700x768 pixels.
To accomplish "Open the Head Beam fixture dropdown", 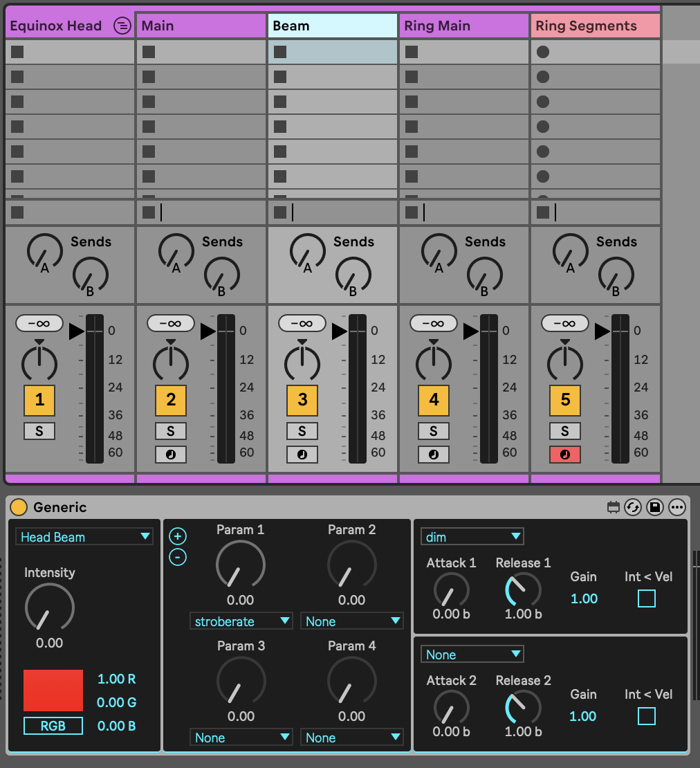I will [84, 537].
